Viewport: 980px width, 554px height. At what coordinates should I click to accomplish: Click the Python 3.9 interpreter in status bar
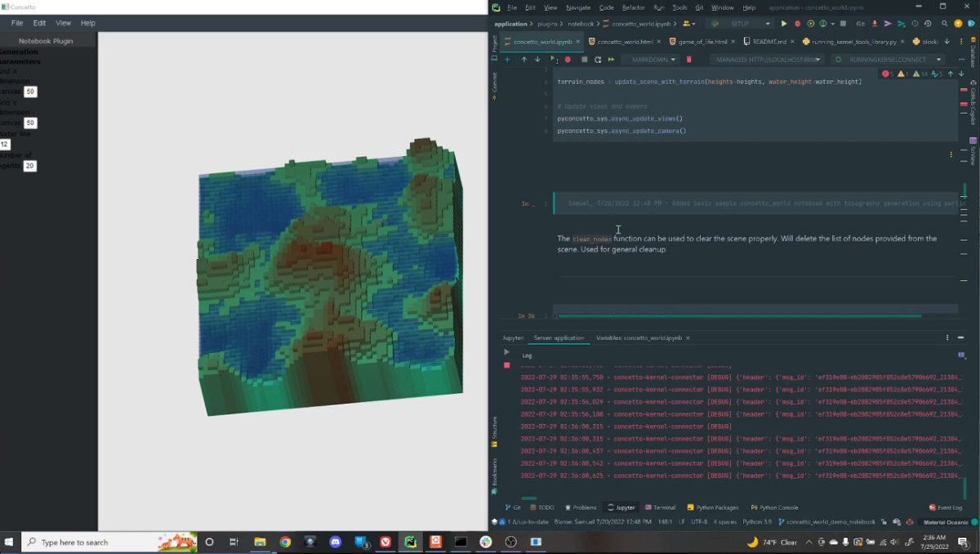pos(757,521)
